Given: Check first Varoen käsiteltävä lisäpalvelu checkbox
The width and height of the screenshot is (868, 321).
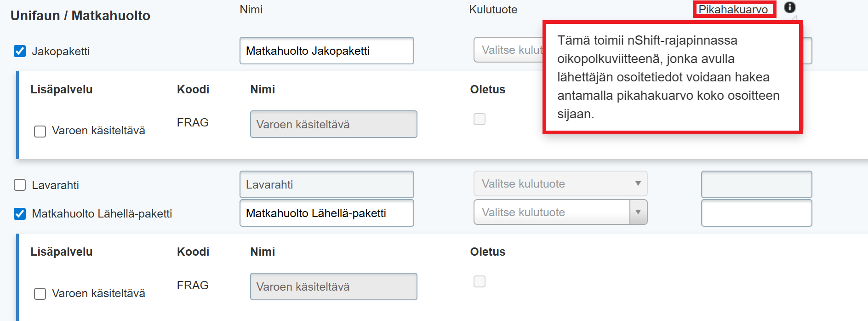Looking at the screenshot, I should (40, 132).
